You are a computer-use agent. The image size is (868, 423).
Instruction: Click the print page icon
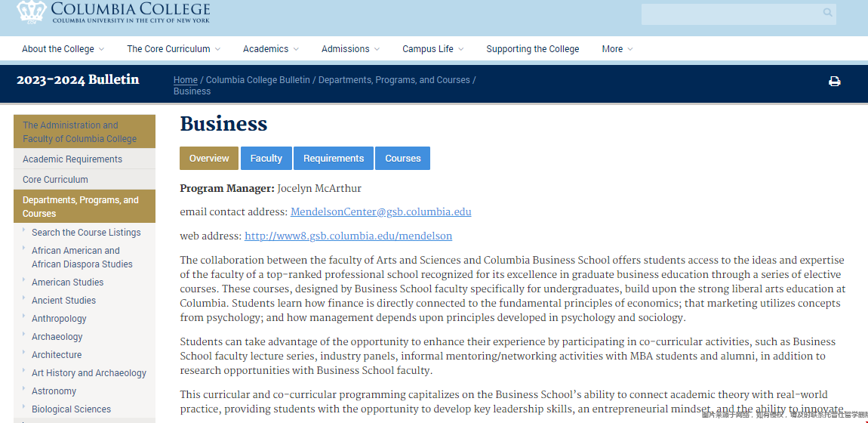coord(834,82)
